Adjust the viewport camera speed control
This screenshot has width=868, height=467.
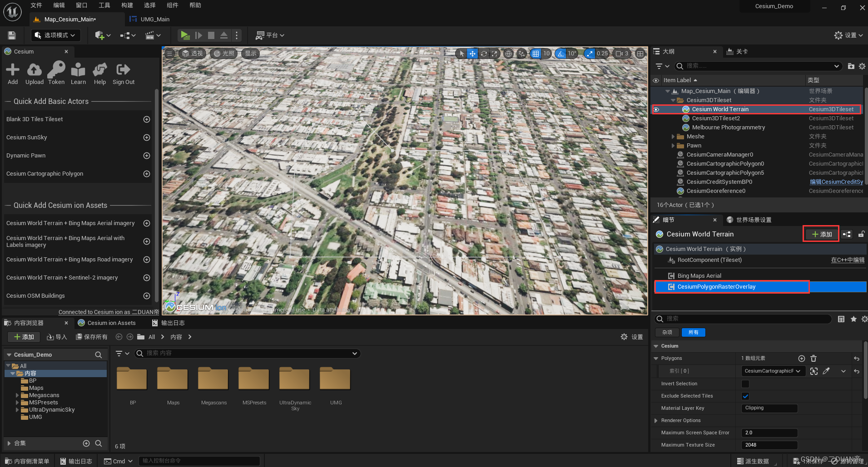[x=621, y=53]
